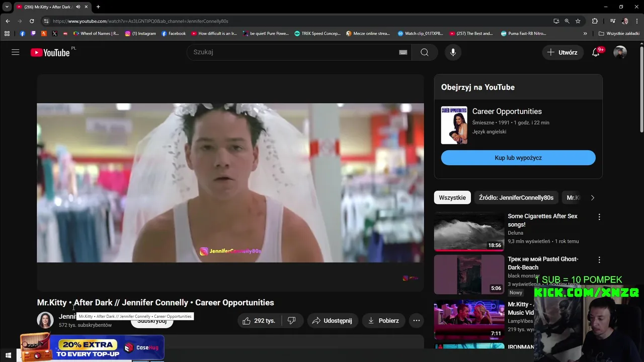The image size is (644, 362).
Task: Open the Chrome apps grid in bookmarks bar
Action: tap(7, 34)
